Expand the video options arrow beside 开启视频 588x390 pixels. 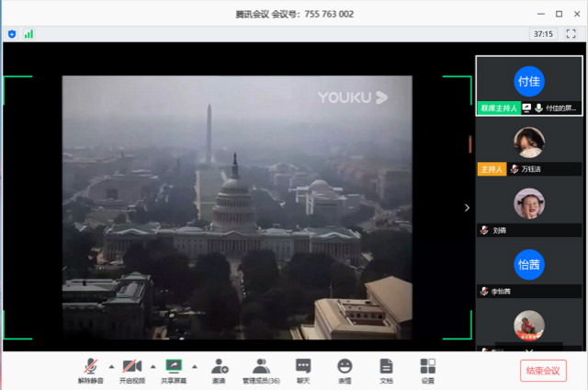click(153, 367)
